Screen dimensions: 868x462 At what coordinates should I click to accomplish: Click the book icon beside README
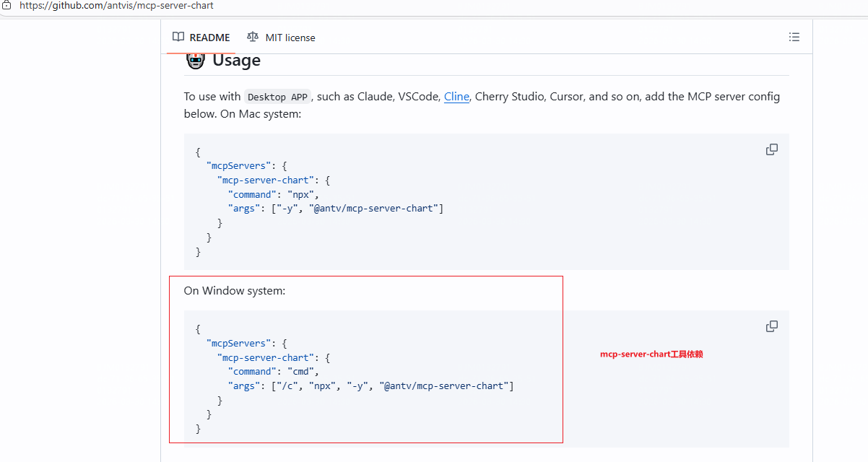click(x=178, y=38)
